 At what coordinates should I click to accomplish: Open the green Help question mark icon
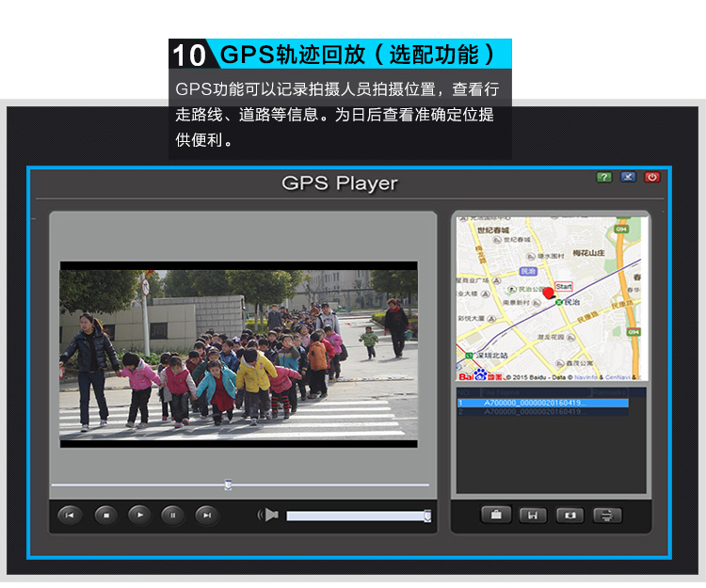[604, 177]
